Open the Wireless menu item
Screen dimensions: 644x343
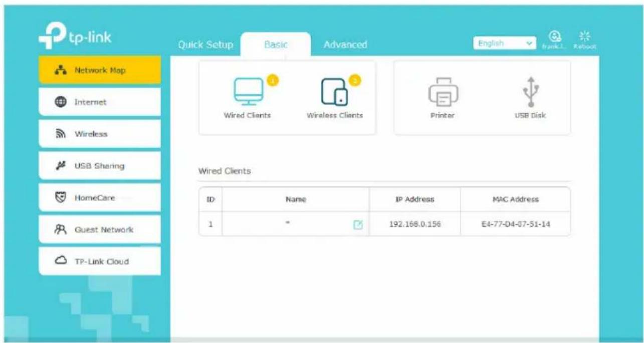coord(100,134)
